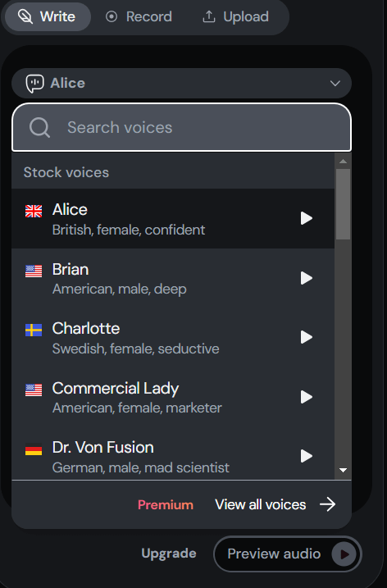Collapse the Alice voice dropdown chevron
This screenshot has height=588, width=387.
coord(335,84)
